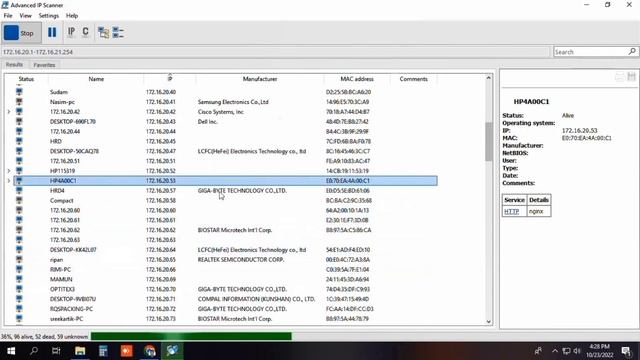Image resolution: width=640 pixels, height=360 pixels.
Task: Sort by the MAC address column header
Action: pyautogui.click(x=357, y=79)
